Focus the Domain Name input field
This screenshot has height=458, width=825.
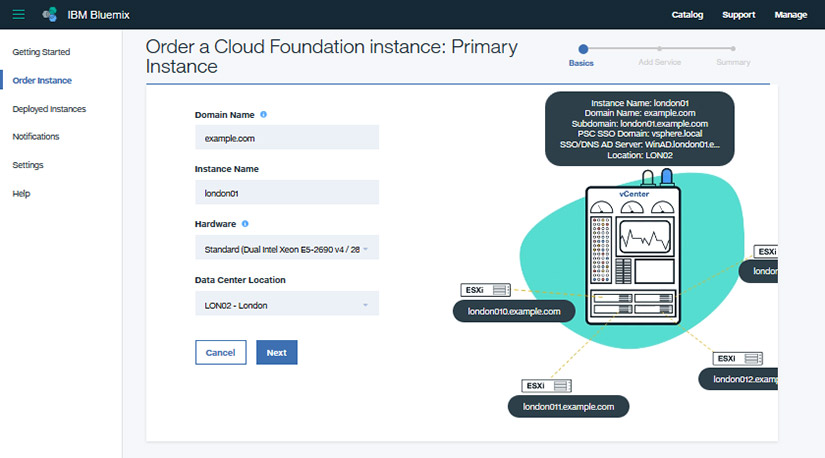287,137
